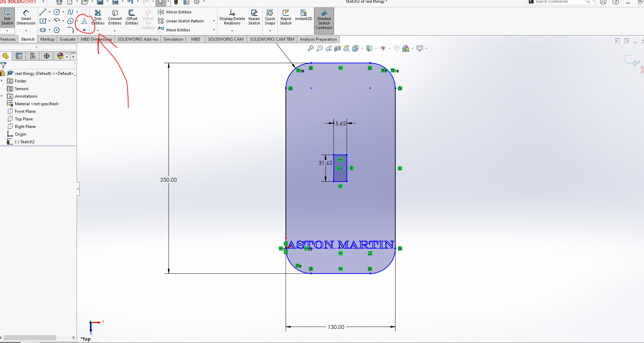Switch to the Markup tab
The image size is (644, 343).
click(47, 39)
